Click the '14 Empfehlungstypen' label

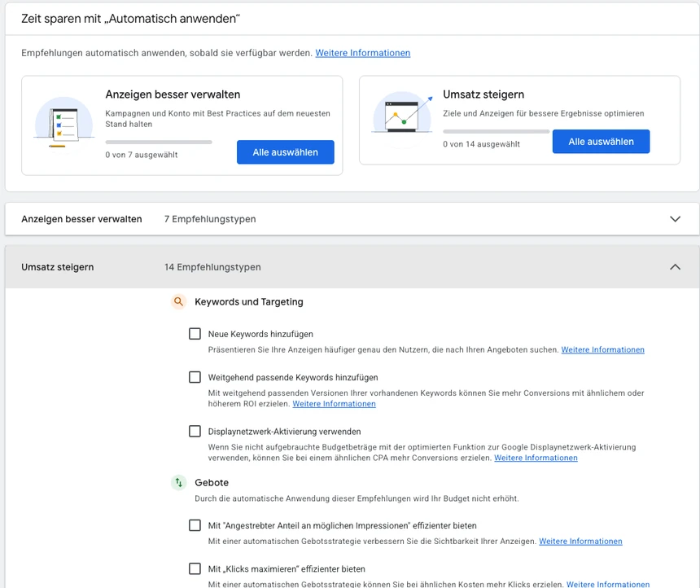pos(212,267)
